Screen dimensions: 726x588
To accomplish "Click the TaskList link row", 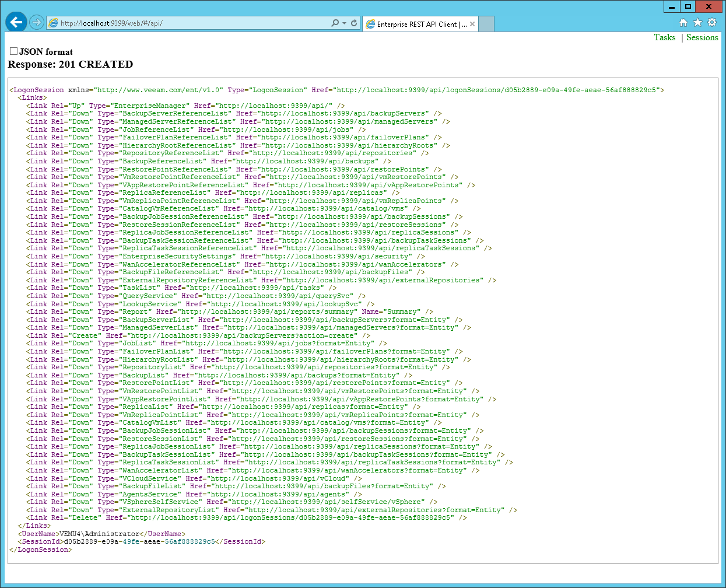I will 182,288.
